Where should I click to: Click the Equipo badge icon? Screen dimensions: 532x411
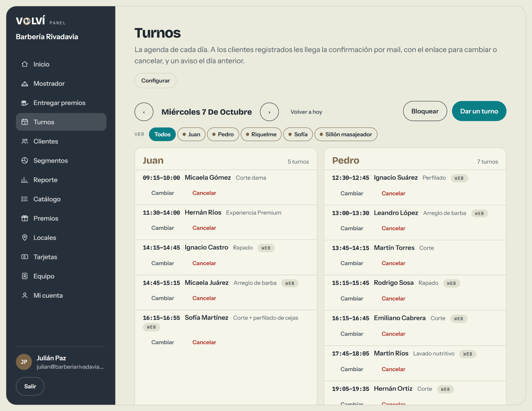click(x=25, y=276)
